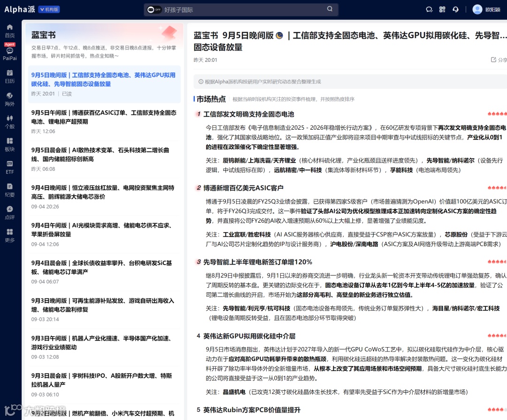
Task: Click the 市场热点 section heading
Action: [x=211, y=99]
